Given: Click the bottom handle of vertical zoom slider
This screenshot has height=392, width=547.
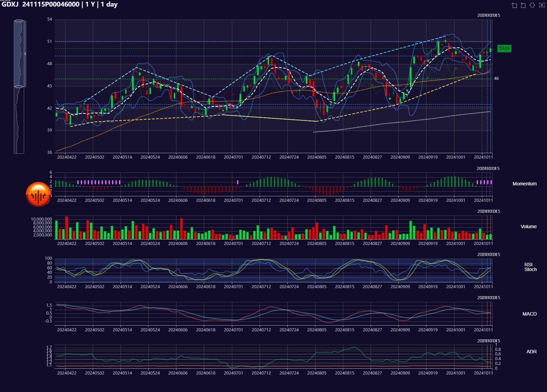Looking at the screenshot, I should 19,87.
